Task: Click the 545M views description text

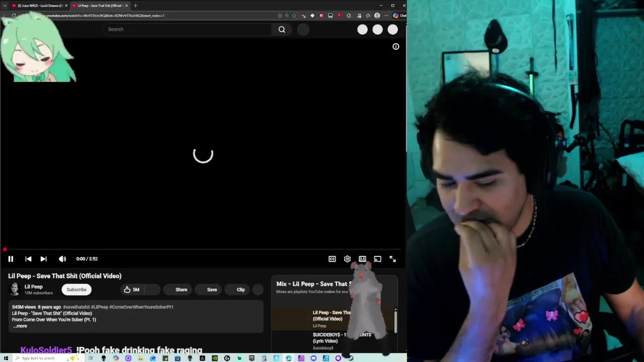Action: coord(24,307)
